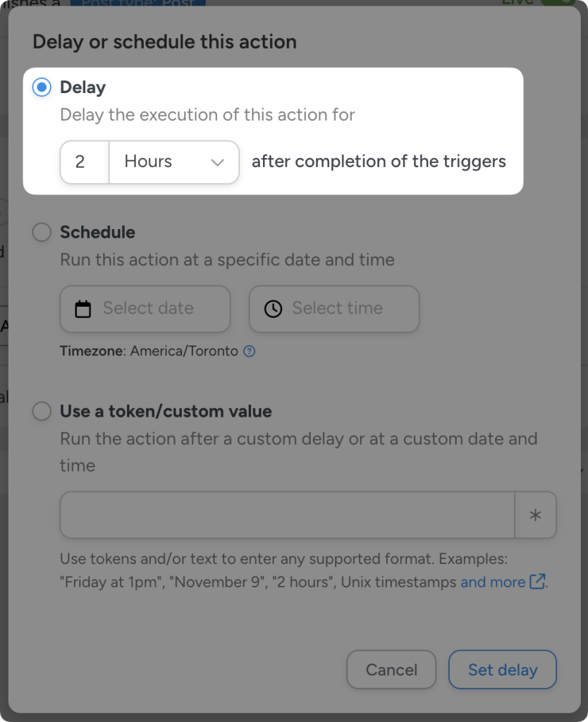
Task: Click the external link icon after 'and more'
Action: point(536,582)
